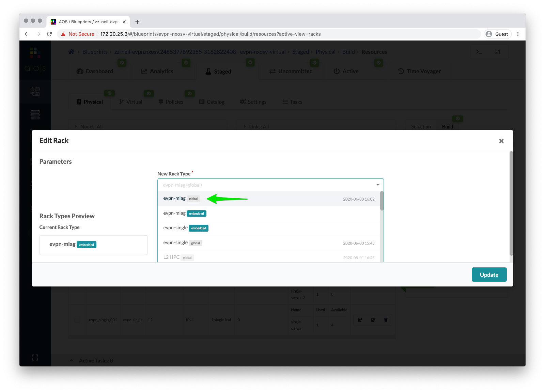Open the Time Voyager tab
Viewport: 545px width, 392px height.
point(420,71)
